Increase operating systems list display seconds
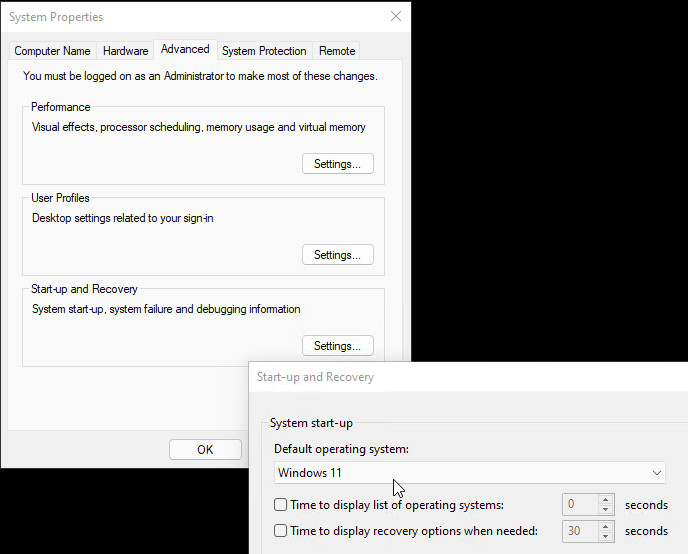Screen dimensions: 688x554 point(605,500)
